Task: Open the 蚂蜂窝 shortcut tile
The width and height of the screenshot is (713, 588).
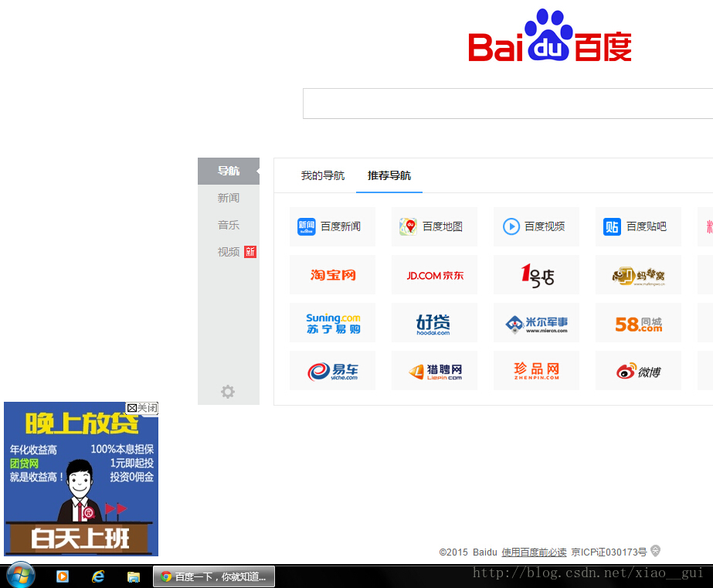Action: pyautogui.click(x=638, y=274)
